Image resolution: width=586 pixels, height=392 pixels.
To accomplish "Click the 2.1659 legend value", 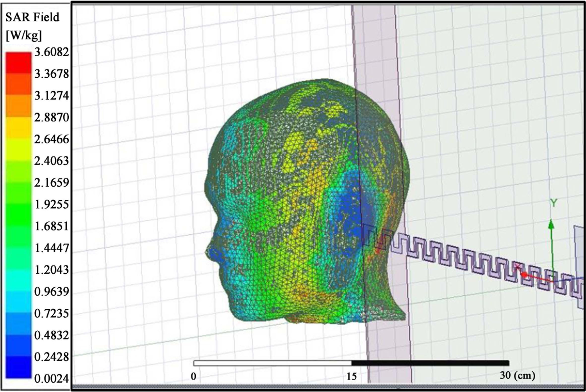I will click(52, 183).
